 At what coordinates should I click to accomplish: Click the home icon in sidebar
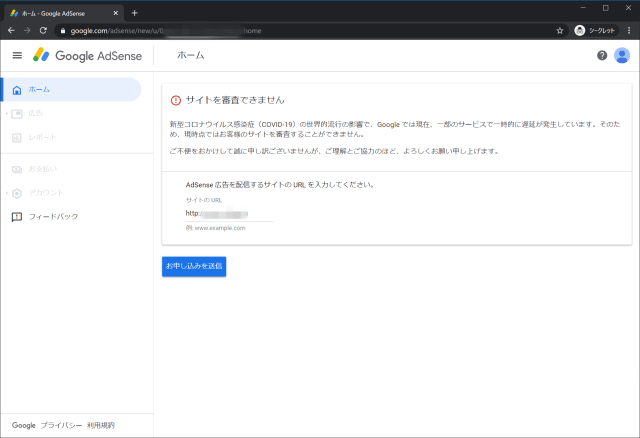point(17,90)
